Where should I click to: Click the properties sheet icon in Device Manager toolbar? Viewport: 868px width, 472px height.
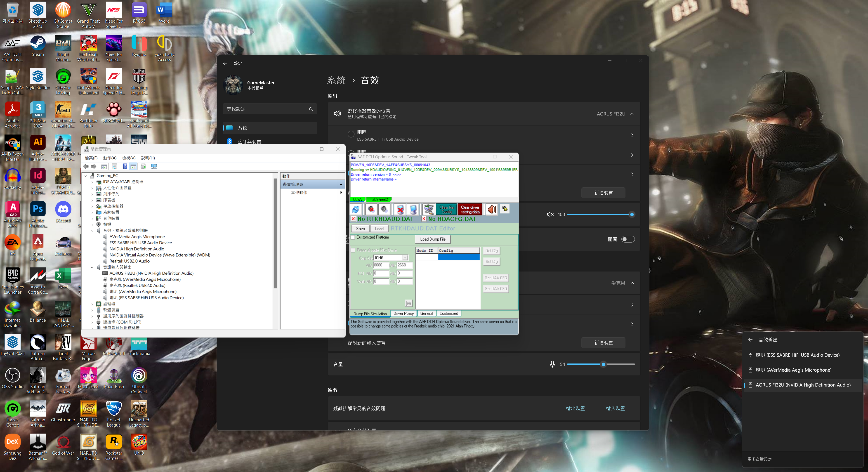(x=115, y=166)
